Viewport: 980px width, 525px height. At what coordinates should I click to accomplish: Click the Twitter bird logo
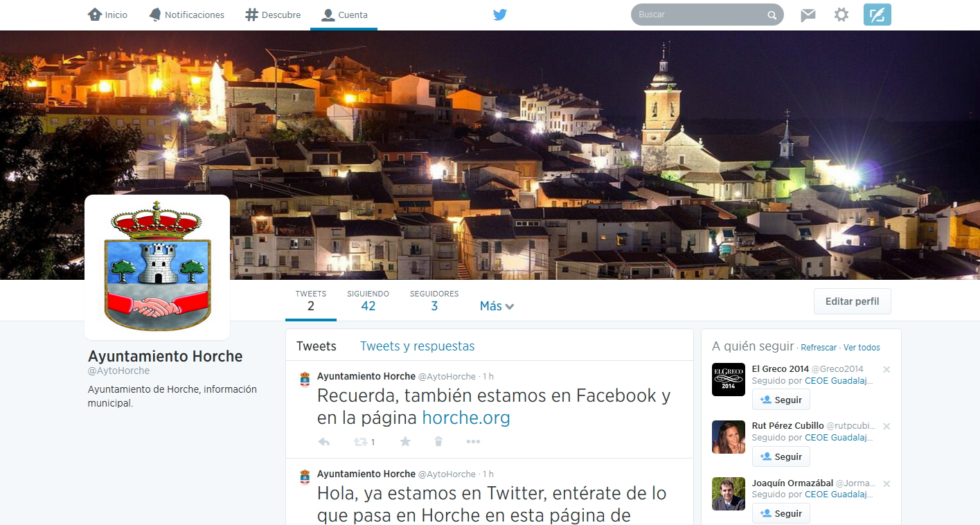(x=500, y=15)
